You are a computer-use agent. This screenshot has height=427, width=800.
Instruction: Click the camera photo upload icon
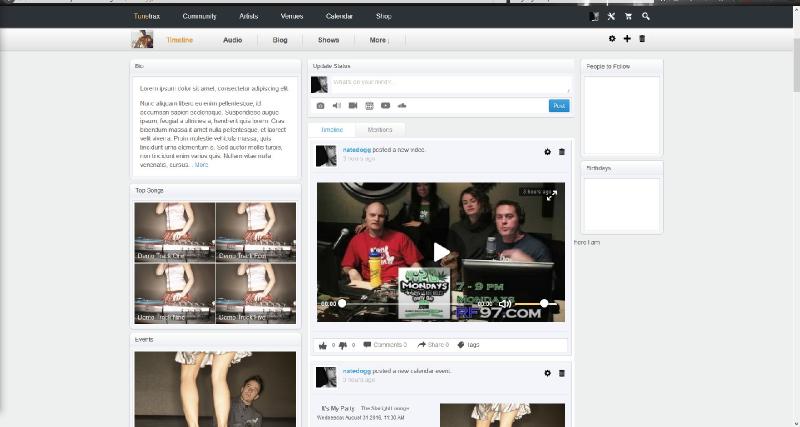(320, 105)
